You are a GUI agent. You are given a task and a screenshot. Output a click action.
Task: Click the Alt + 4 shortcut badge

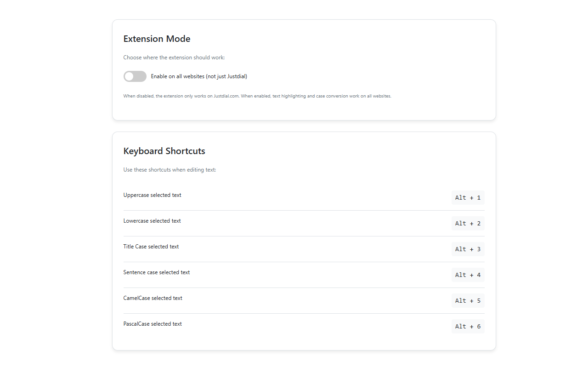tap(468, 275)
